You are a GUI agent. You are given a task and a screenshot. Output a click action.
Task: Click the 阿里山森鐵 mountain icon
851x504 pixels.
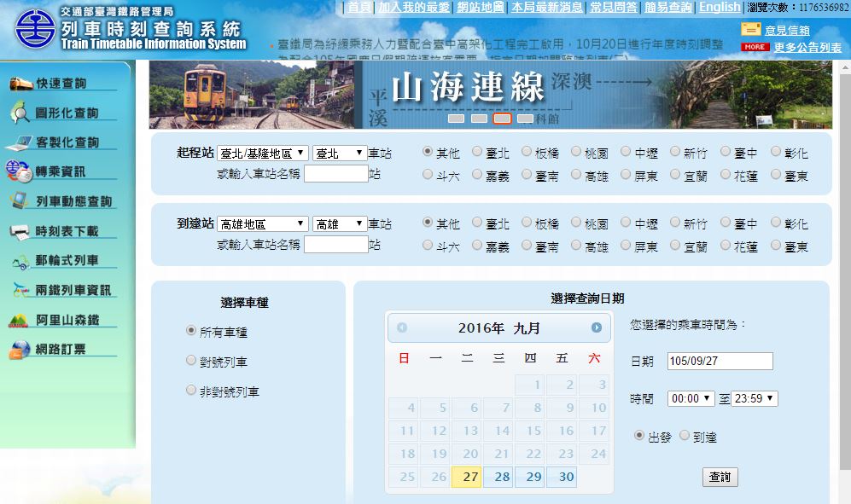point(19,321)
